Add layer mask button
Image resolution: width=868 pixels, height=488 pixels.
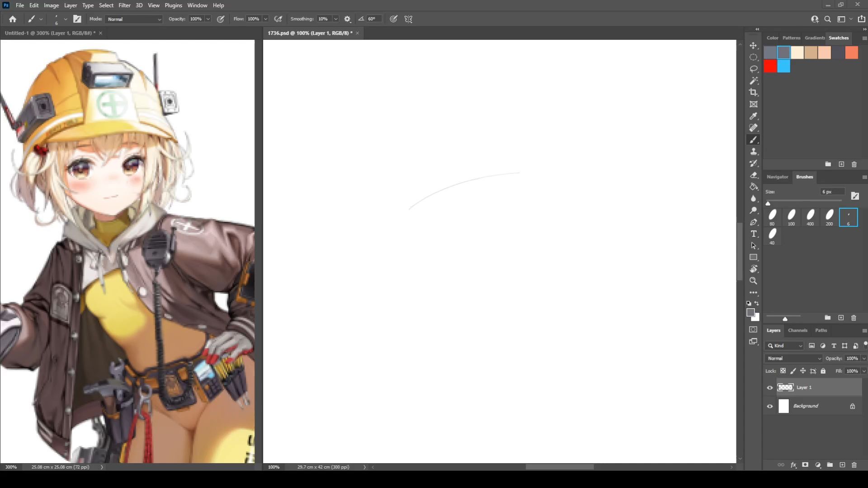click(x=805, y=465)
